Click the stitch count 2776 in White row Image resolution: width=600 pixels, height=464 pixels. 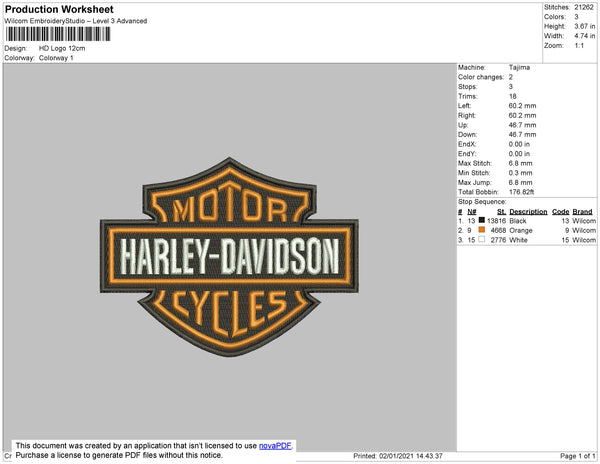pyautogui.click(x=498, y=240)
